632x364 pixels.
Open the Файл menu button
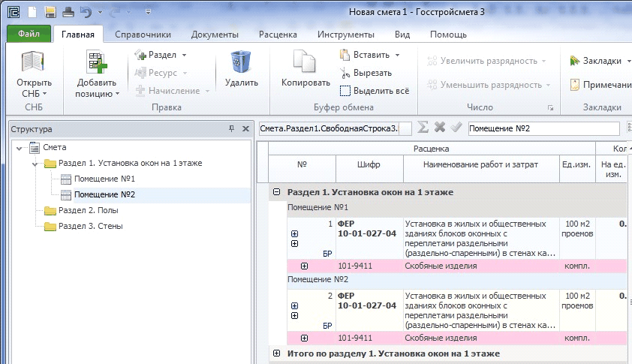coord(29,35)
